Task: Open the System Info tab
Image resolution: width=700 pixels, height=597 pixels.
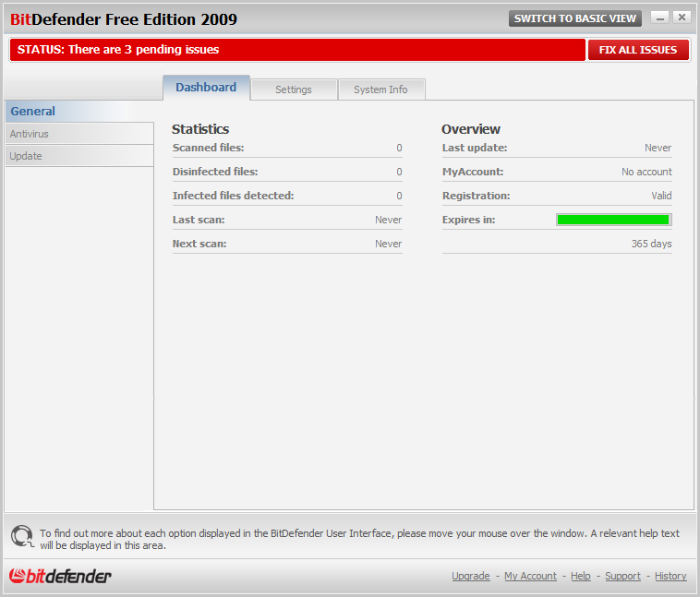Action: tap(380, 90)
